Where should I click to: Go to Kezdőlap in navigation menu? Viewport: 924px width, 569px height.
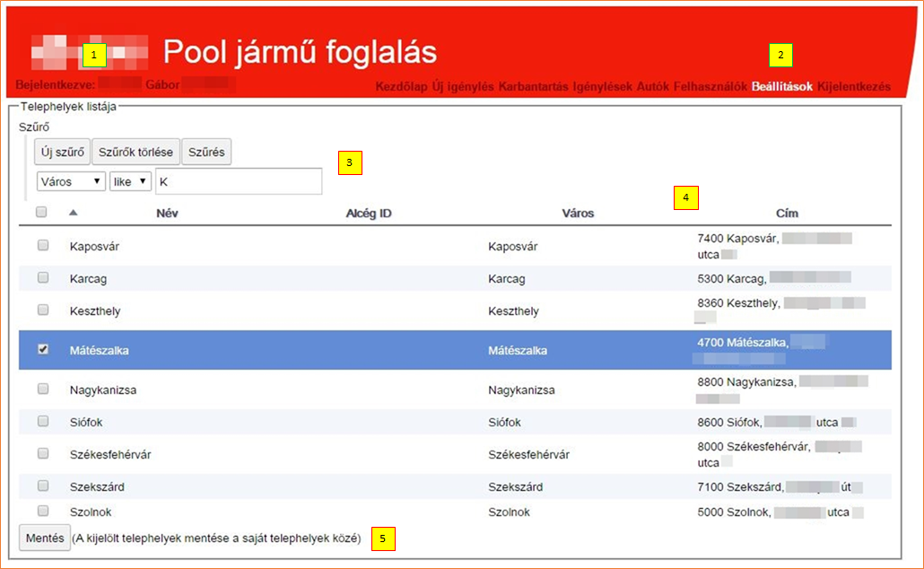(401, 87)
